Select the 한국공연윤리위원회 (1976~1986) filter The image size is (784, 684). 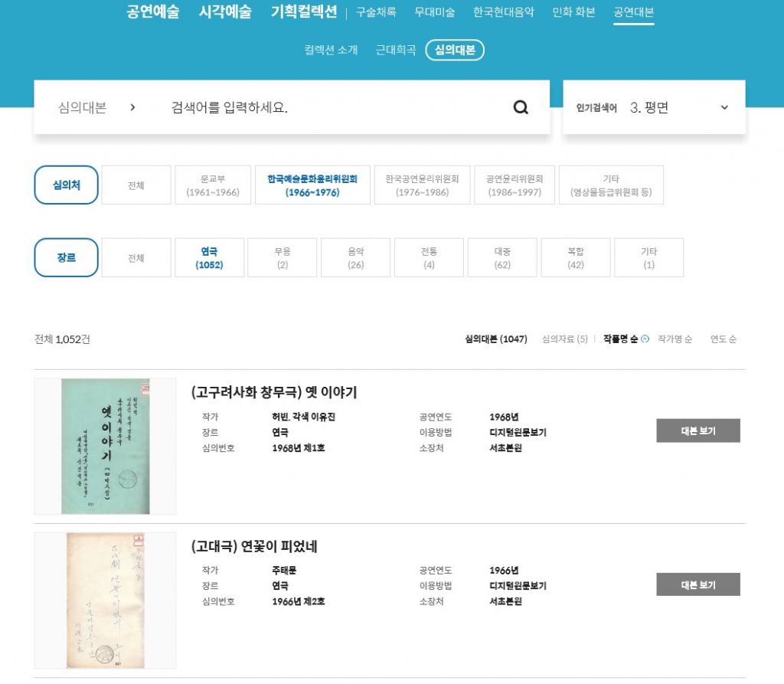point(422,185)
